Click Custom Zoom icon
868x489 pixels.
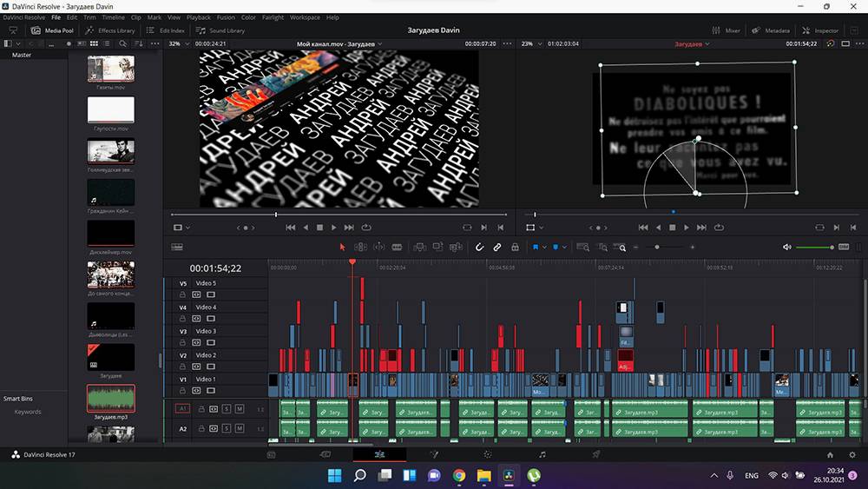[x=621, y=247]
